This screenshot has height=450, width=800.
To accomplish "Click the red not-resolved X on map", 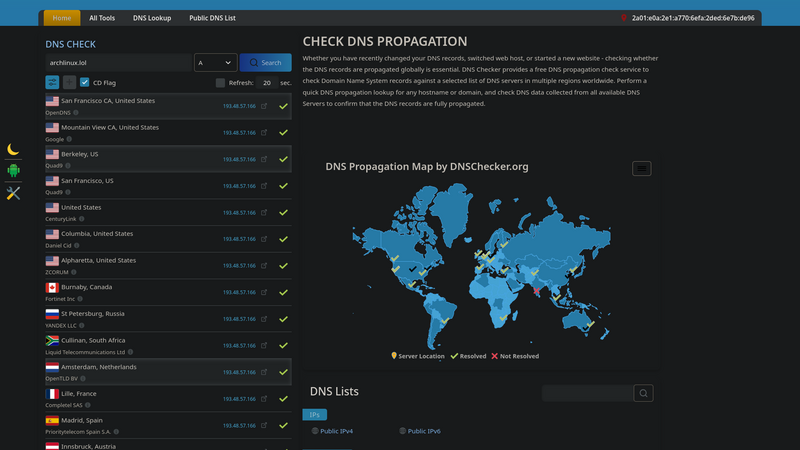I will [536, 291].
